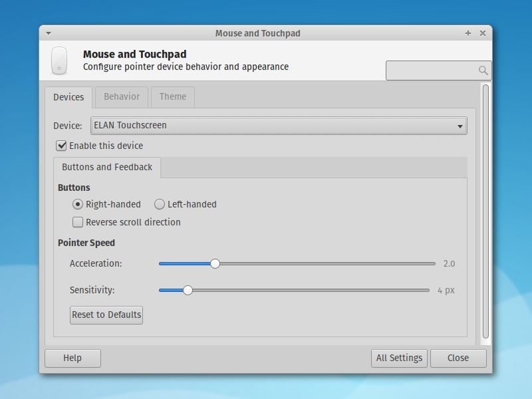532x399 pixels.
Task: Close the dialog with the Close button
Action: click(x=458, y=358)
